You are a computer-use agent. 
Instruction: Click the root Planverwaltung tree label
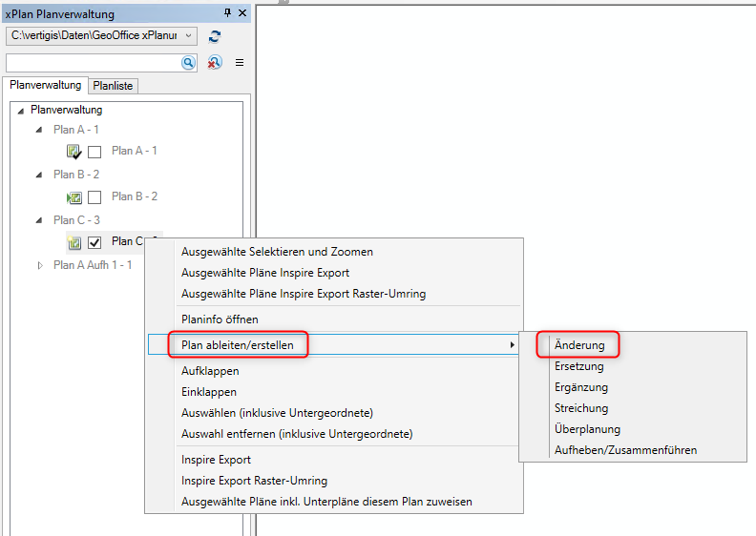[67, 110]
